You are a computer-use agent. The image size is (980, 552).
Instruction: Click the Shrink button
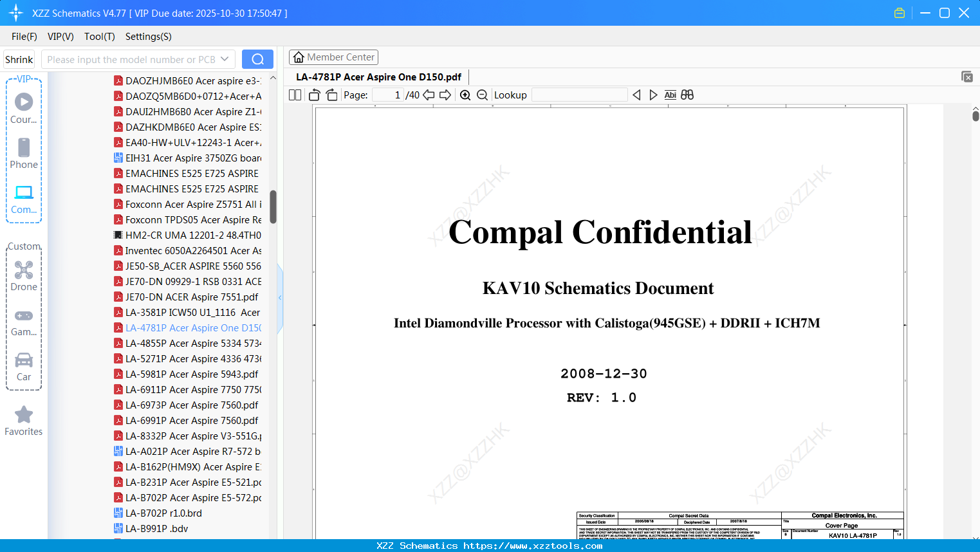click(x=19, y=59)
